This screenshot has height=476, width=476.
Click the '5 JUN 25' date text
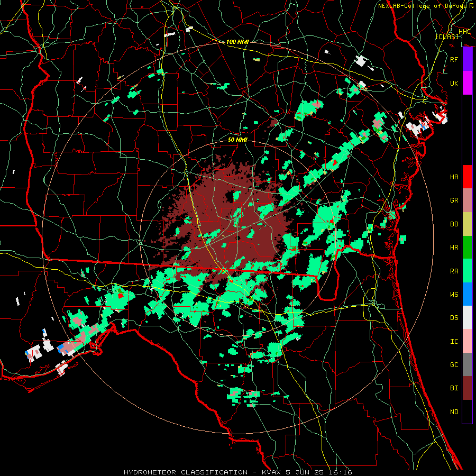pos(306,472)
